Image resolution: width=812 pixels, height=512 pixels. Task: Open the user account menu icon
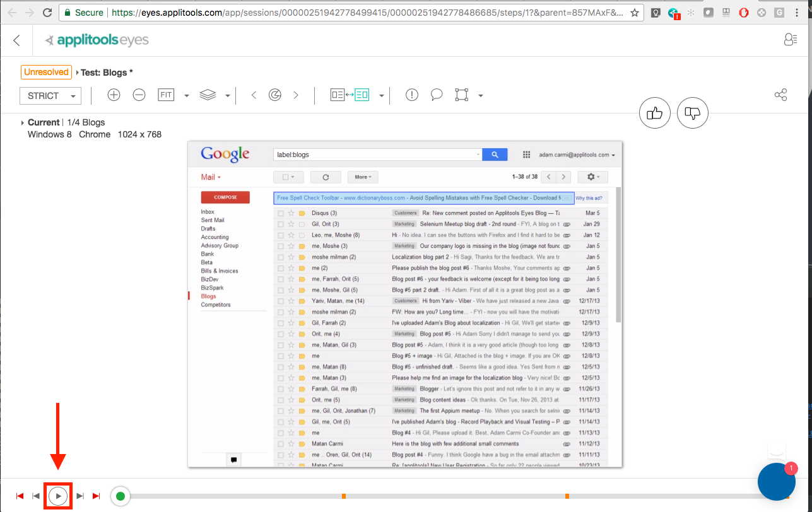[790, 40]
